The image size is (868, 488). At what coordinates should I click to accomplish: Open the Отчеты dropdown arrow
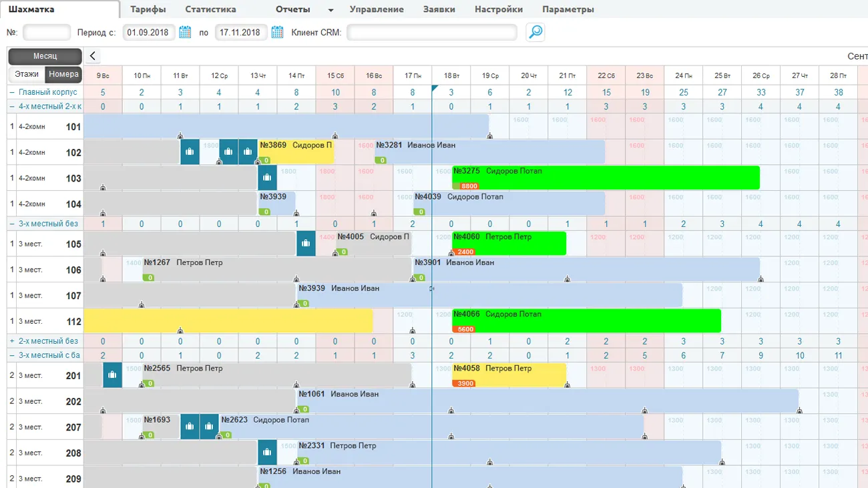pyautogui.click(x=331, y=10)
